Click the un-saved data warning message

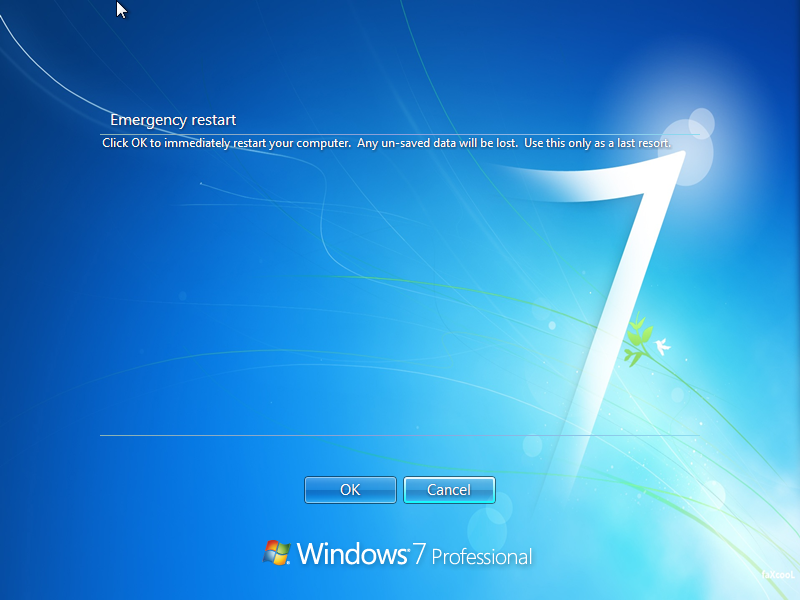pos(386,143)
